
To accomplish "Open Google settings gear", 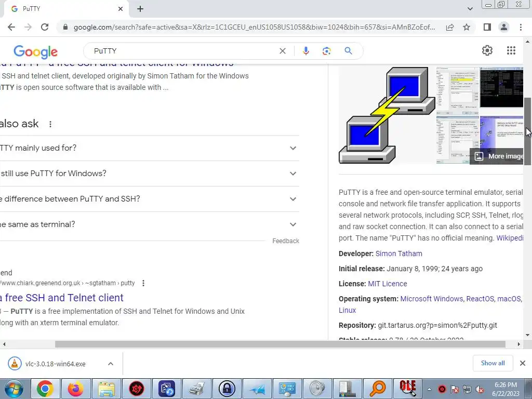I will [x=487, y=50].
